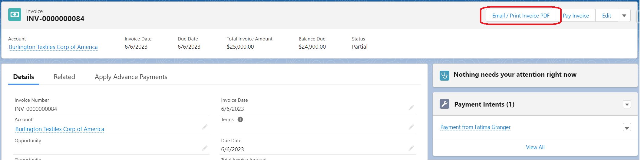
Task: Select the Details tab
Action: click(24, 77)
